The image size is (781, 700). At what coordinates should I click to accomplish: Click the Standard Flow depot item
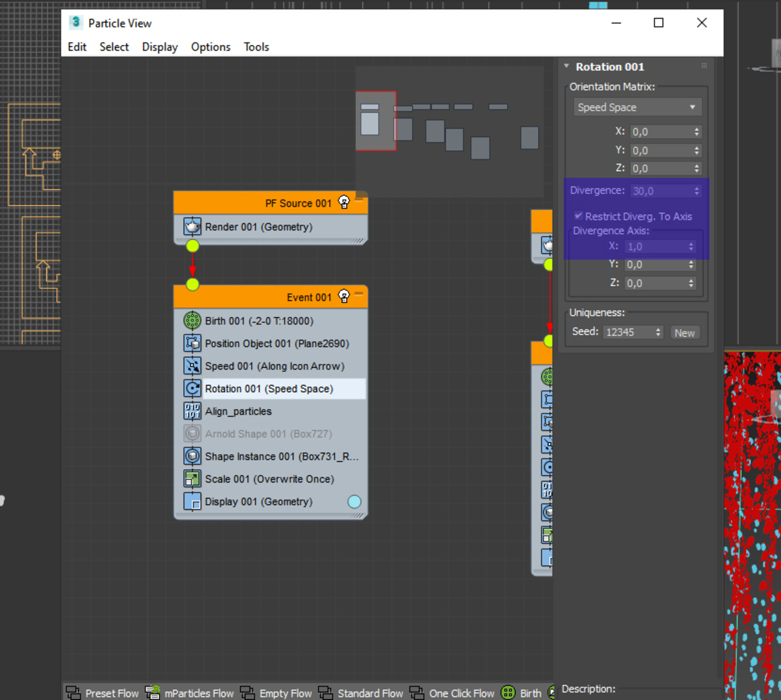[x=360, y=693]
